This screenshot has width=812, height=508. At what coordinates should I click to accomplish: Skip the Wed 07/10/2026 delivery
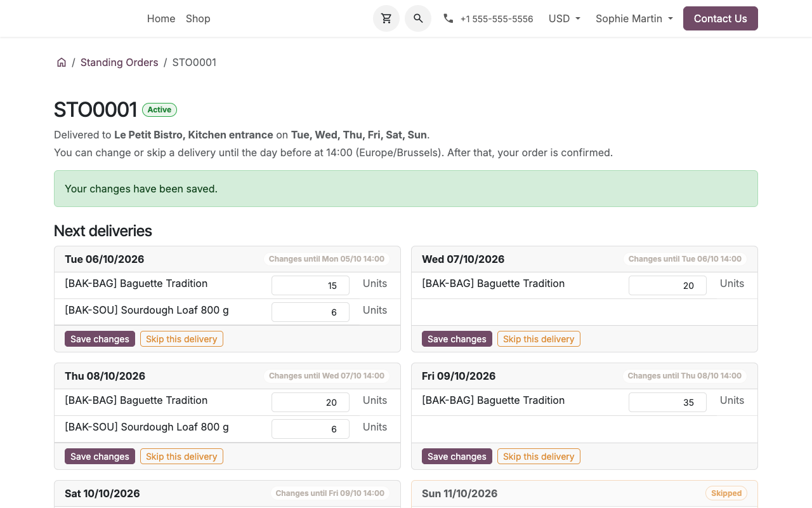coord(539,339)
